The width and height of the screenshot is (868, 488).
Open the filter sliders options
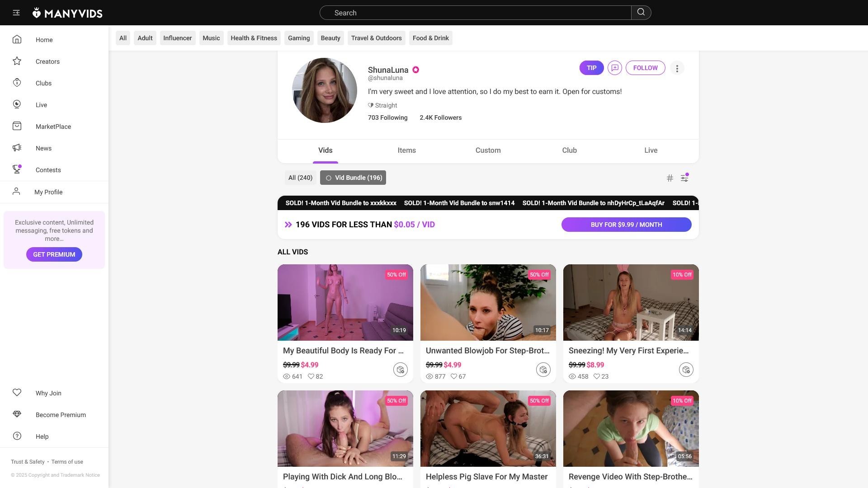(684, 178)
